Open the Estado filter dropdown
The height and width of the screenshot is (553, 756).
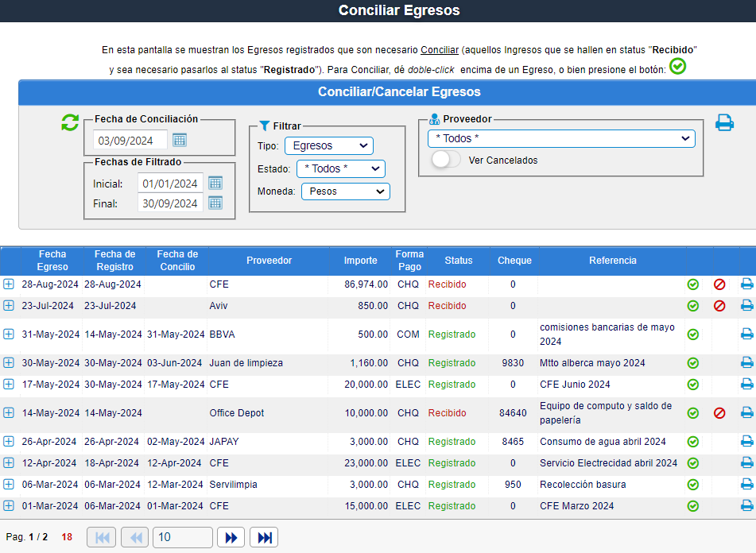coord(340,169)
